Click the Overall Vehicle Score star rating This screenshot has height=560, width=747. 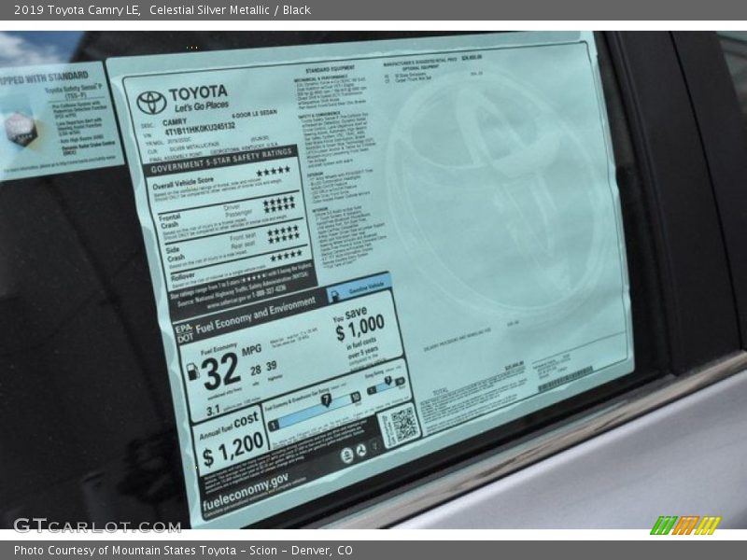click(273, 172)
